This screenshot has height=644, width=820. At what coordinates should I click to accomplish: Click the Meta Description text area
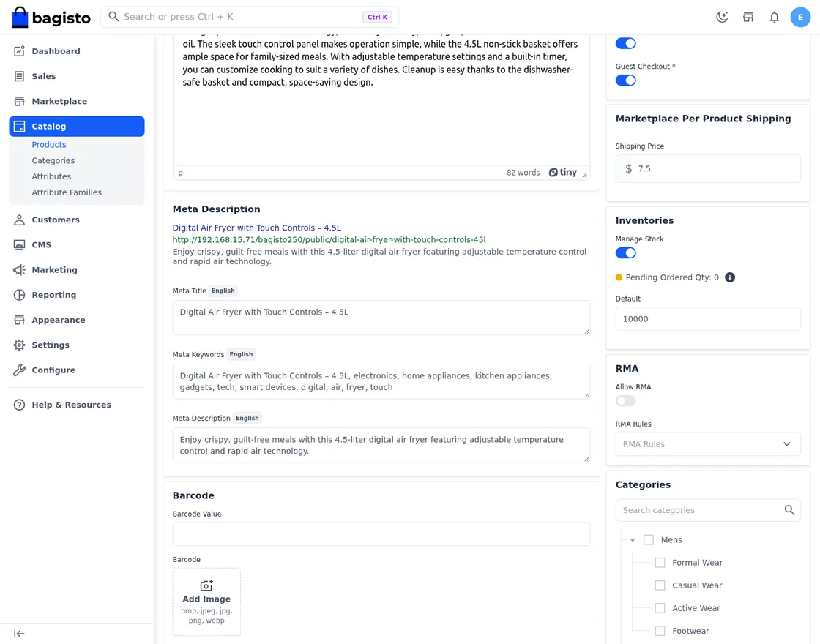point(381,446)
